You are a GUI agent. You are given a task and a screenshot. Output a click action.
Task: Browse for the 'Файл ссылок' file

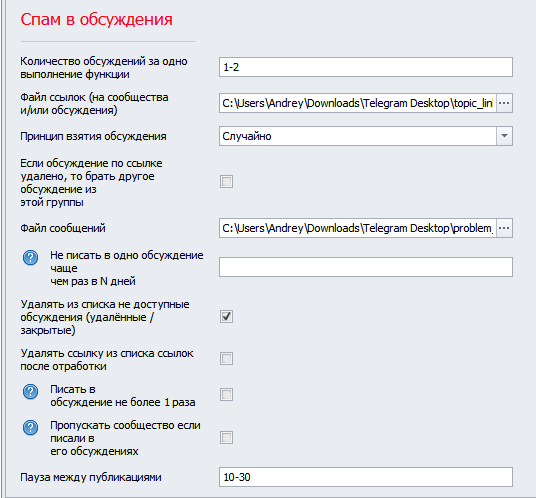504,103
